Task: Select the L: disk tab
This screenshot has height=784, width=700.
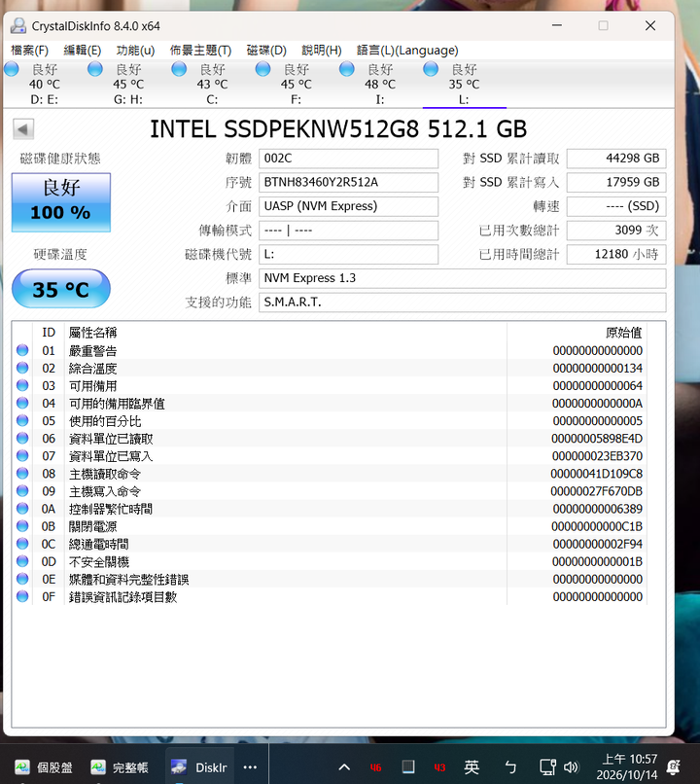Action: [x=464, y=84]
